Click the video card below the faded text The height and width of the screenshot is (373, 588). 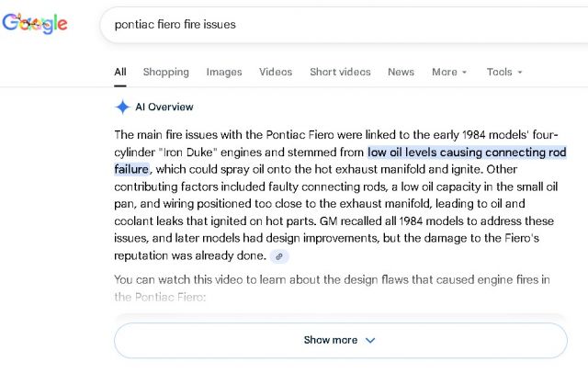click(x=340, y=317)
